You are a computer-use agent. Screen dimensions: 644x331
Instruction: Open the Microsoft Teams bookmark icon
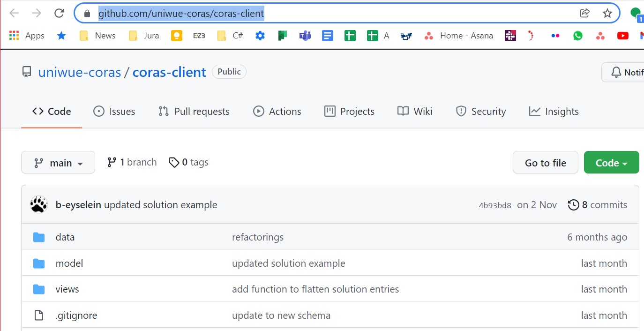(305, 36)
